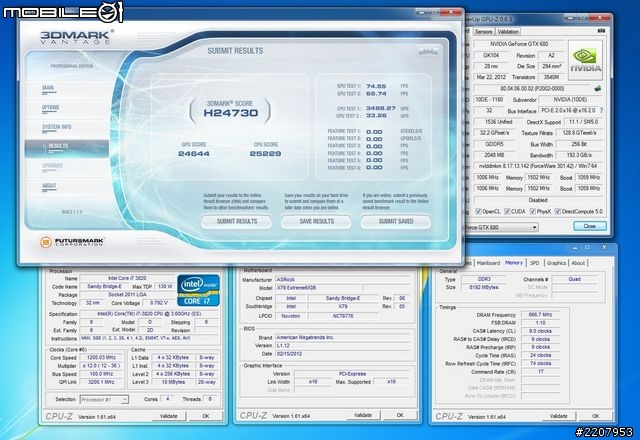Click the GPU score value 24644
Viewport: 640px width, 440px height.
194,153
